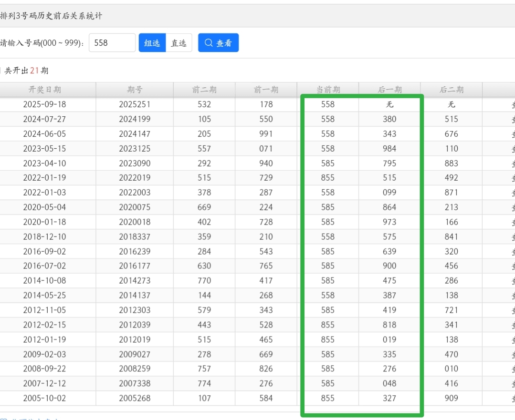Click the search magnifier icon on 查看 button

[x=209, y=43]
